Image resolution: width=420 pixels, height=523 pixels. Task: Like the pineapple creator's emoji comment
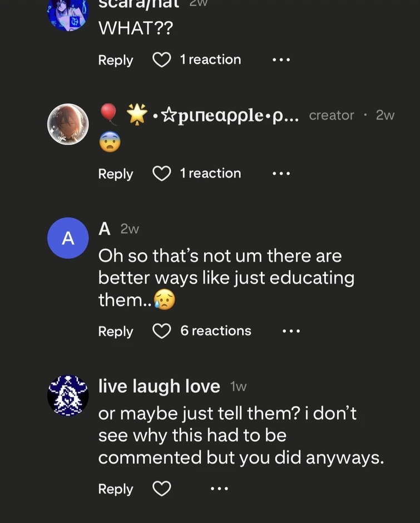[x=161, y=174]
